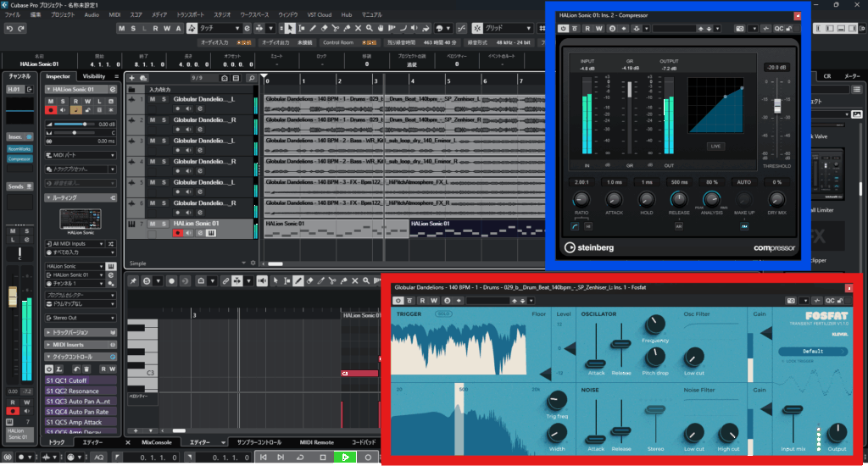Toggle global Solo S button in main toolbar
868x466 pixels.
(x=133, y=28)
